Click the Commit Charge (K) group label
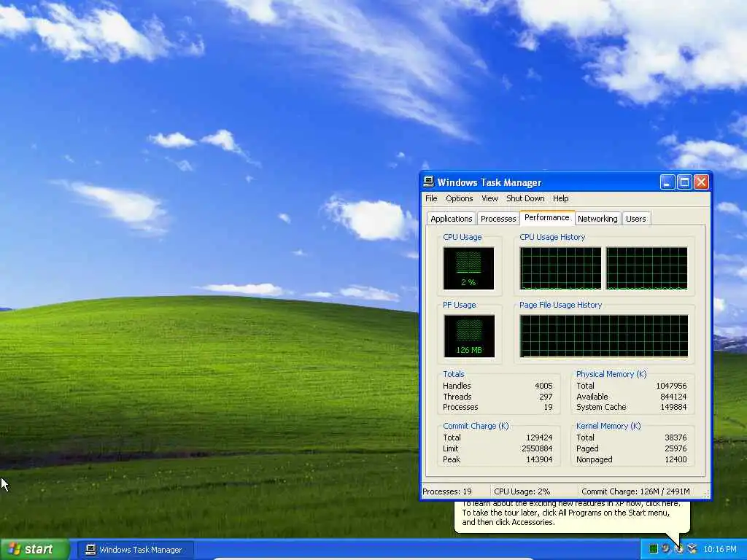This screenshot has height=560, width=747. coord(476,426)
